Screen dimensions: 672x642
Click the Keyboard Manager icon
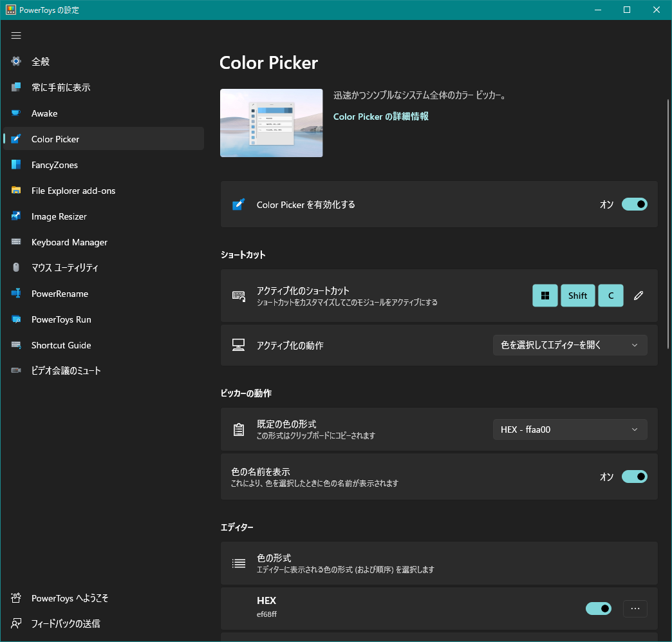pos(16,242)
